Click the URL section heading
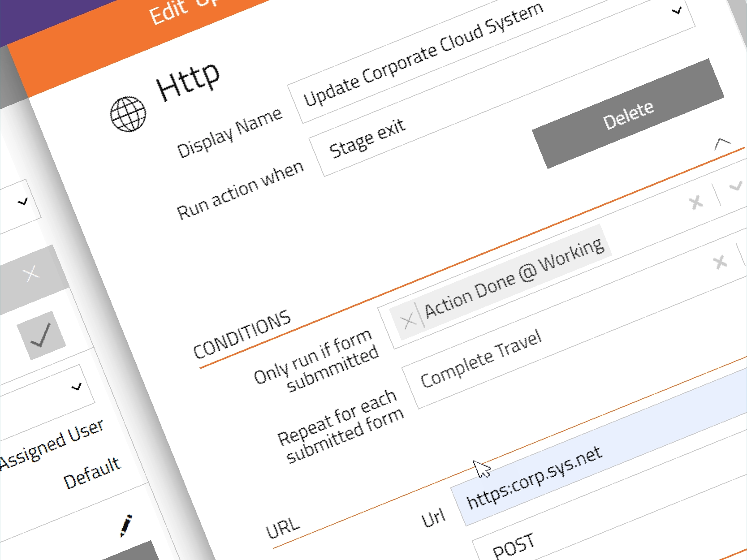This screenshot has height=560, width=747. click(x=282, y=528)
